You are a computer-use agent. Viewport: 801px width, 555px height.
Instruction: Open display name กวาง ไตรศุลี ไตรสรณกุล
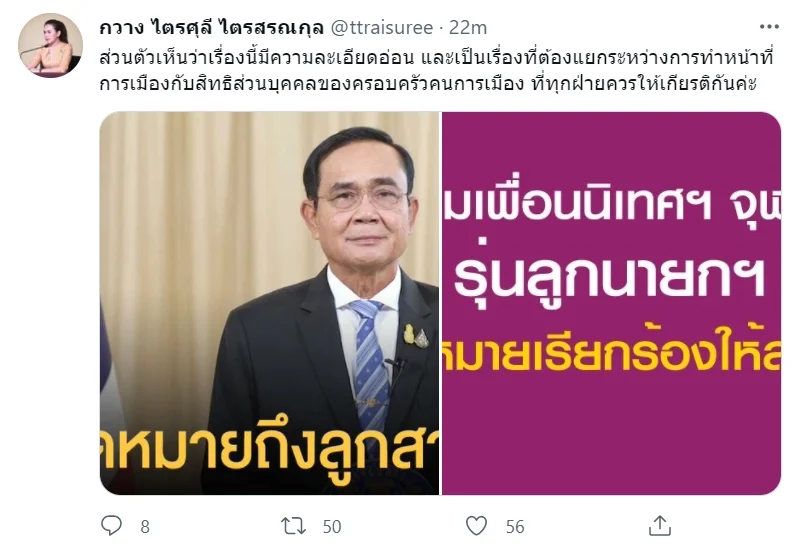(x=211, y=28)
